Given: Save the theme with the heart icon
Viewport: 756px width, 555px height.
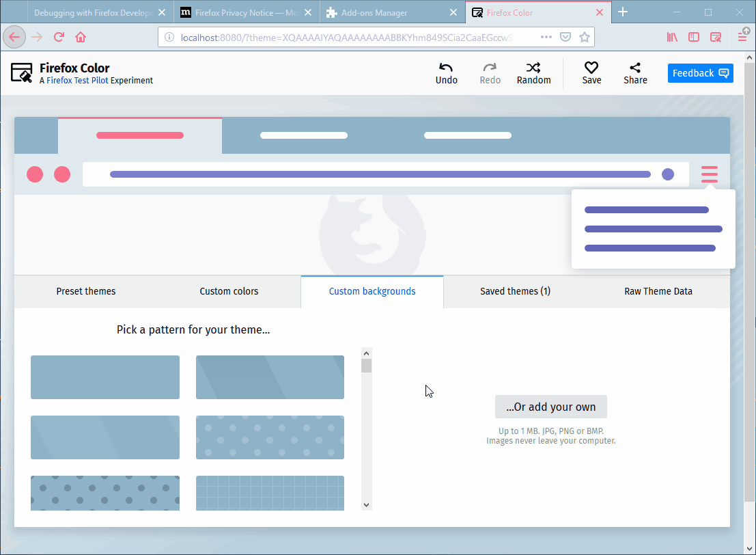Looking at the screenshot, I should point(591,73).
